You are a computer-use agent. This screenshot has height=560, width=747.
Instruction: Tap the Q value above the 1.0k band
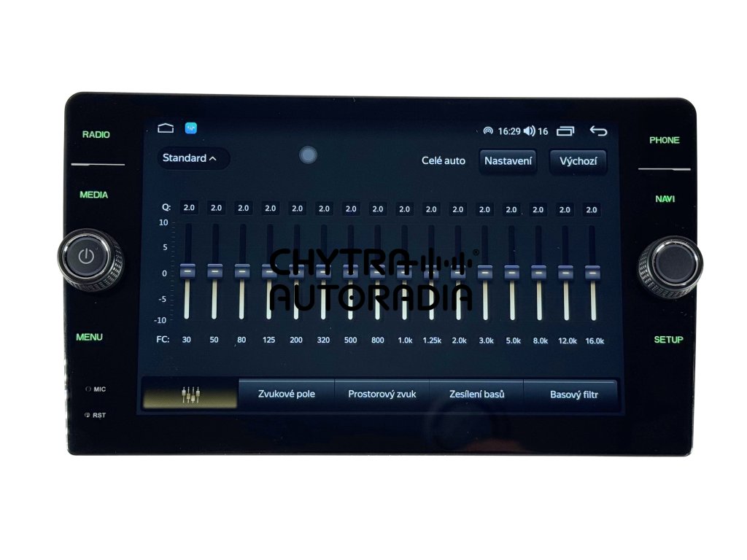tap(404, 209)
